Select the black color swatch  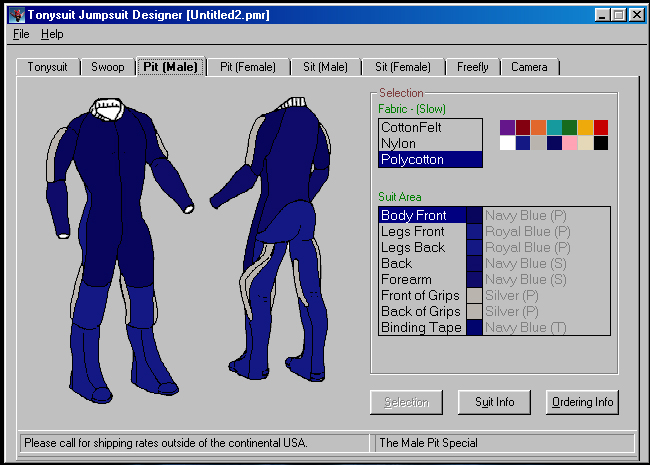(x=600, y=143)
